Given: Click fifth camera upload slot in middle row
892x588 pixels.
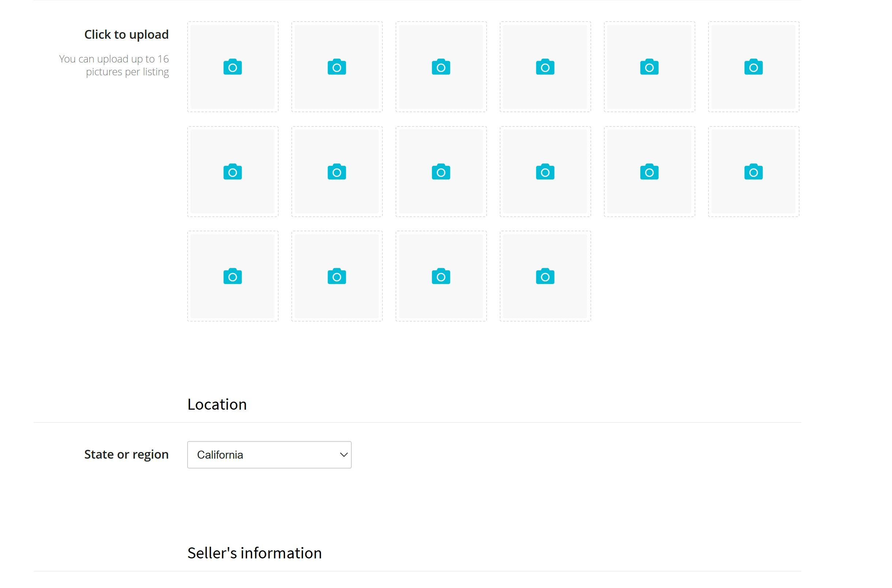Looking at the screenshot, I should tap(649, 172).
